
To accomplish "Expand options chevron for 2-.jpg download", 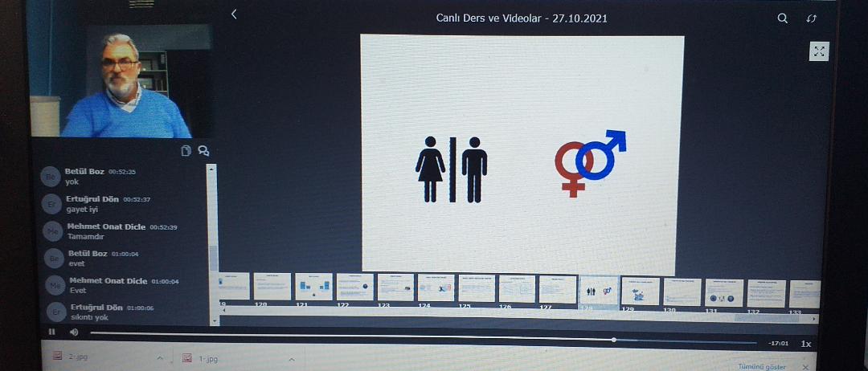I will click(x=161, y=358).
